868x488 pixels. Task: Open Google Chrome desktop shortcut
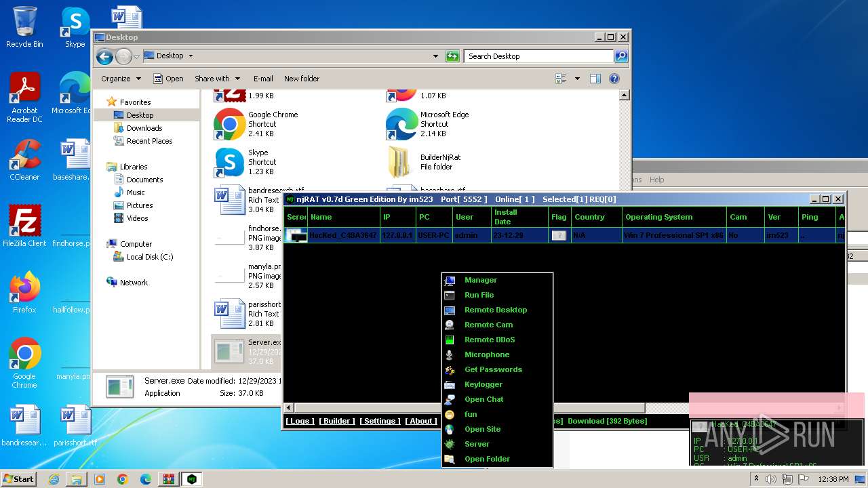(x=24, y=363)
